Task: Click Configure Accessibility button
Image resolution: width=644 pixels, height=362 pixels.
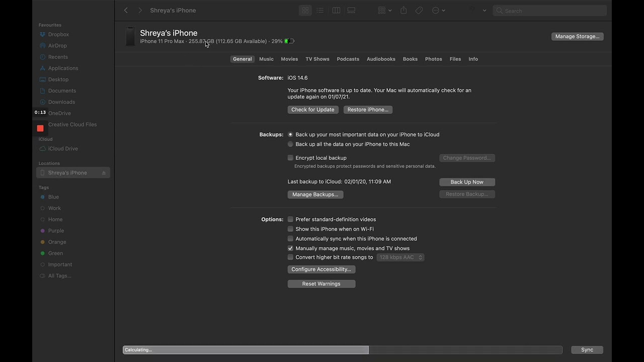Action: (321, 269)
